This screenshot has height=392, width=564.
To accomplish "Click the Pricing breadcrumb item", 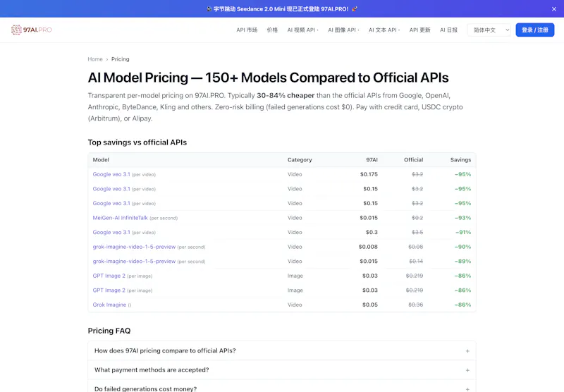I will (120, 59).
